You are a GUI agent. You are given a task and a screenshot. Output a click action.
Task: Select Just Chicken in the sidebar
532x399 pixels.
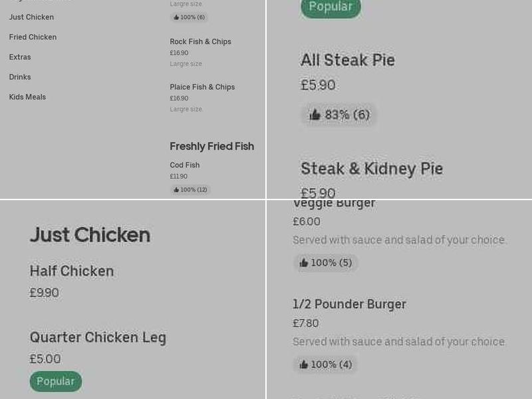(31, 17)
